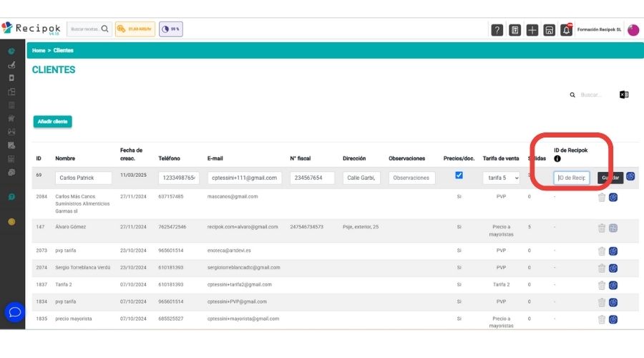Click the Teléfono column header
The width and height of the screenshot is (644, 358).
[169, 158]
